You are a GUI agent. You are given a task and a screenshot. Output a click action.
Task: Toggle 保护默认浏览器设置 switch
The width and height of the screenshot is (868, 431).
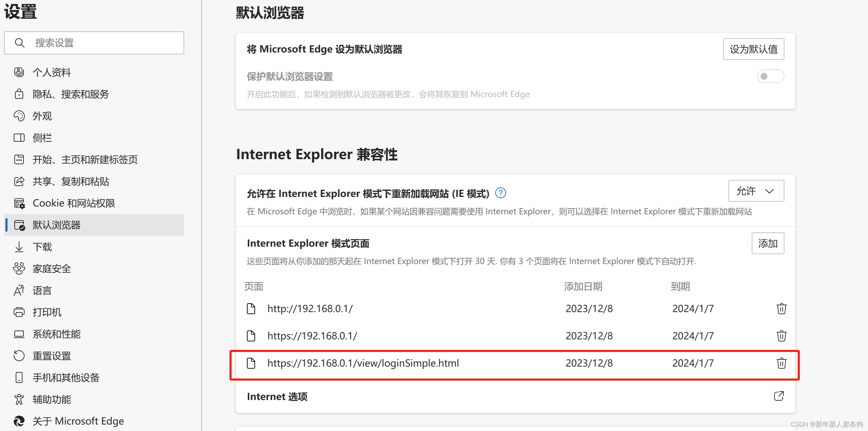pyautogui.click(x=770, y=76)
